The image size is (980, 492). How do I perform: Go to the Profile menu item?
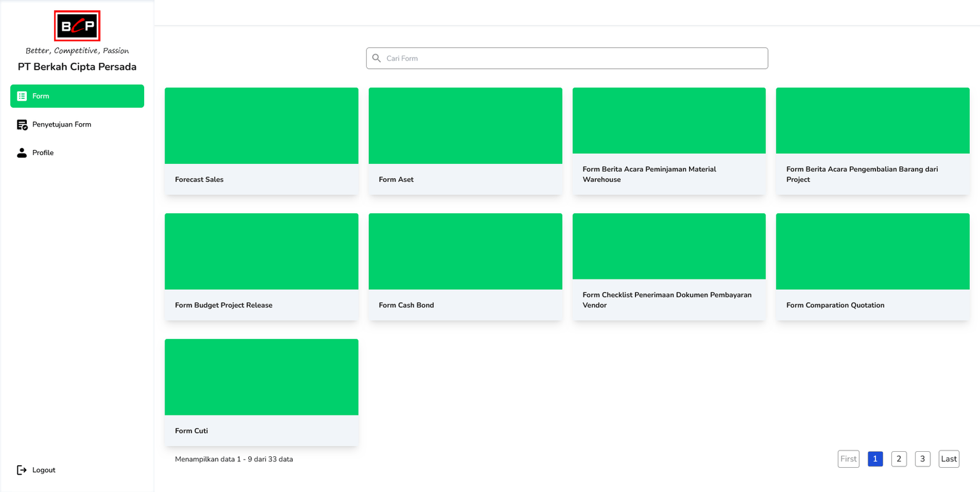point(43,153)
